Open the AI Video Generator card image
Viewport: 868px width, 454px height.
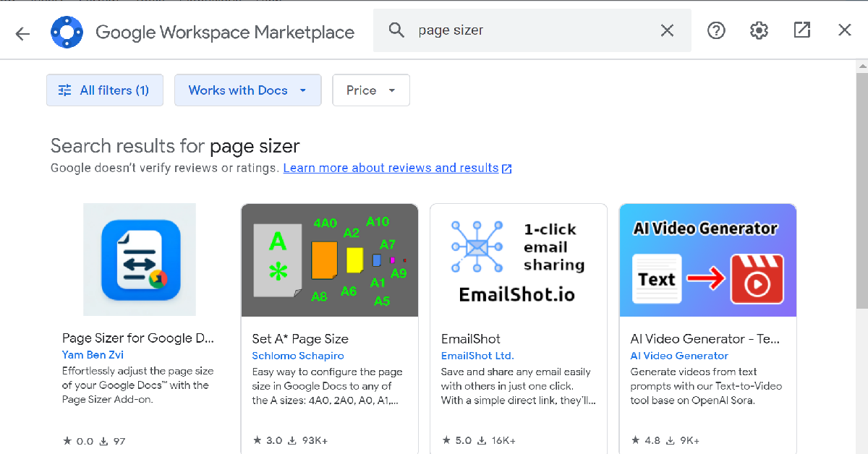(x=708, y=260)
